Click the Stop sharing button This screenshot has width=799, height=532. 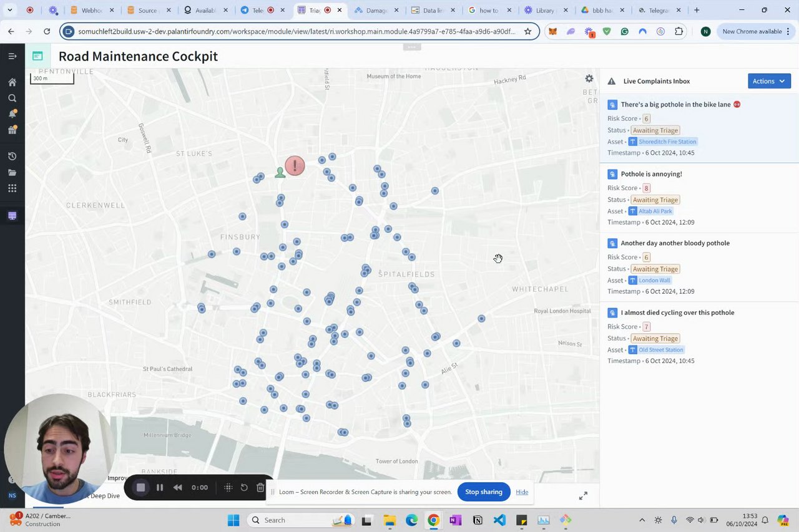coord(484,492)
